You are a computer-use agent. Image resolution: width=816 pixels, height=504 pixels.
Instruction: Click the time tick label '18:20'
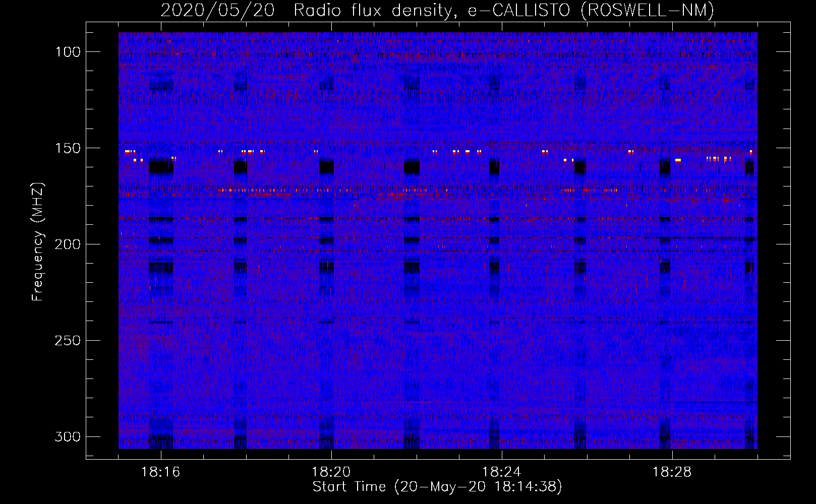pos(331,472)
